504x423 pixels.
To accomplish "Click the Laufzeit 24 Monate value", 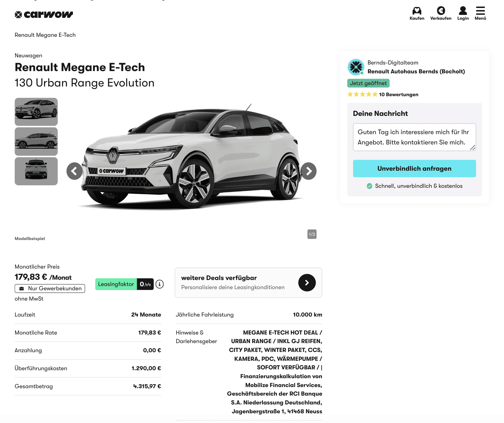I will 146,315.
